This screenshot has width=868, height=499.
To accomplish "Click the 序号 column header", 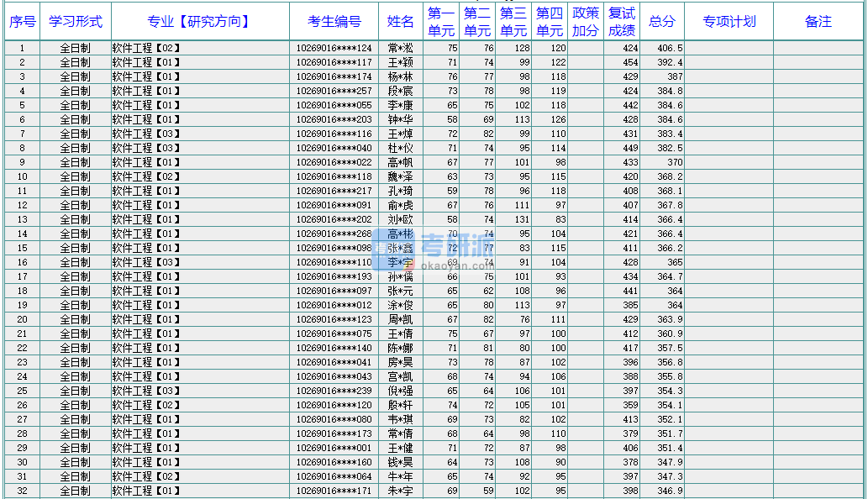I will [x=23, y=22].
